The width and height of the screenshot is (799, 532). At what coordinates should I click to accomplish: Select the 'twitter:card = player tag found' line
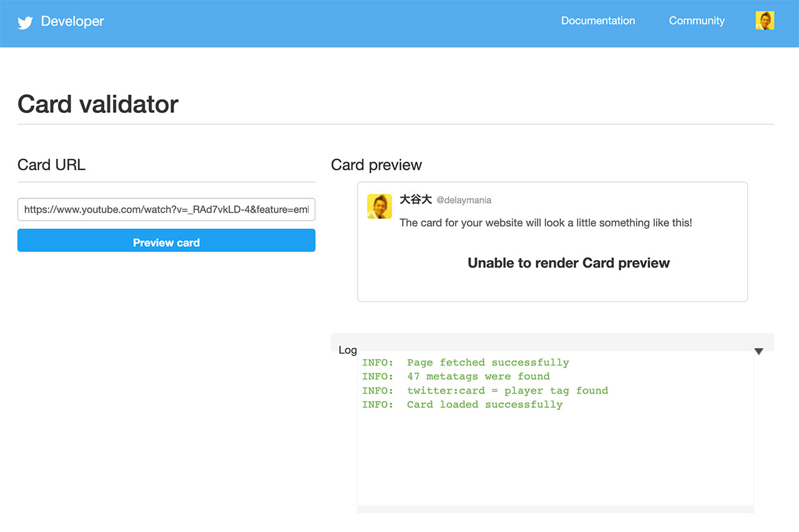(484, 390)
